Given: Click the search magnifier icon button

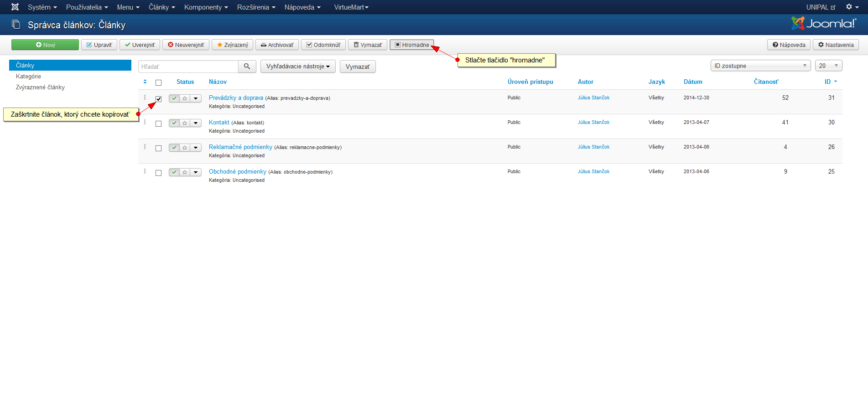Looking at the screenshot, I should click(x=247, y=66).
